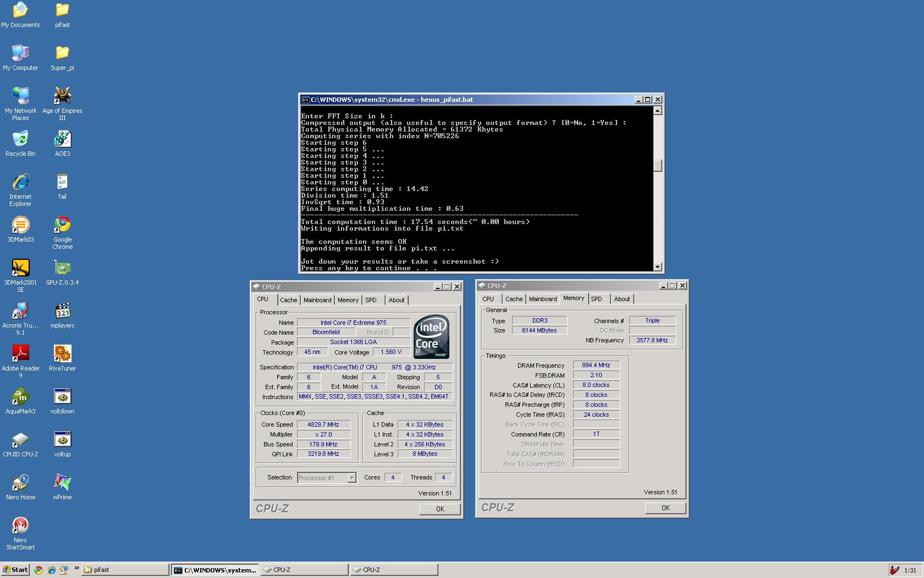Open My Computer icon
Viewport: 924px width, 578px height.
click(20, 57)
